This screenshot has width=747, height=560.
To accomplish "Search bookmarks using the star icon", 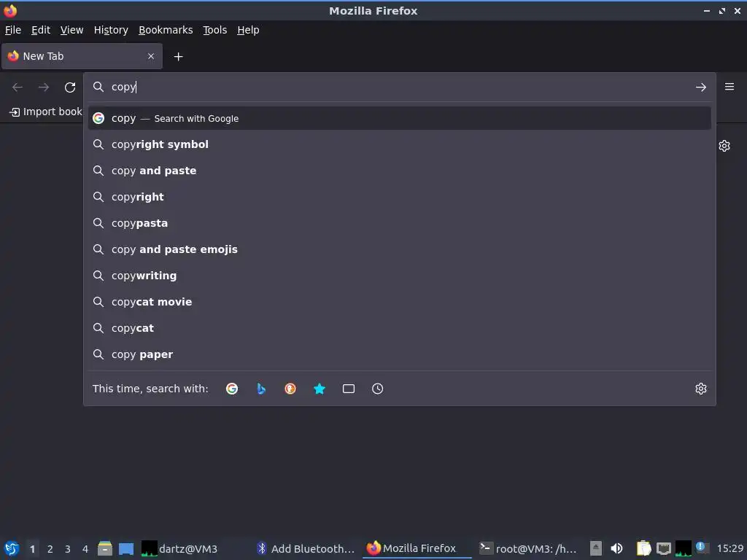I will click(320, 389).
